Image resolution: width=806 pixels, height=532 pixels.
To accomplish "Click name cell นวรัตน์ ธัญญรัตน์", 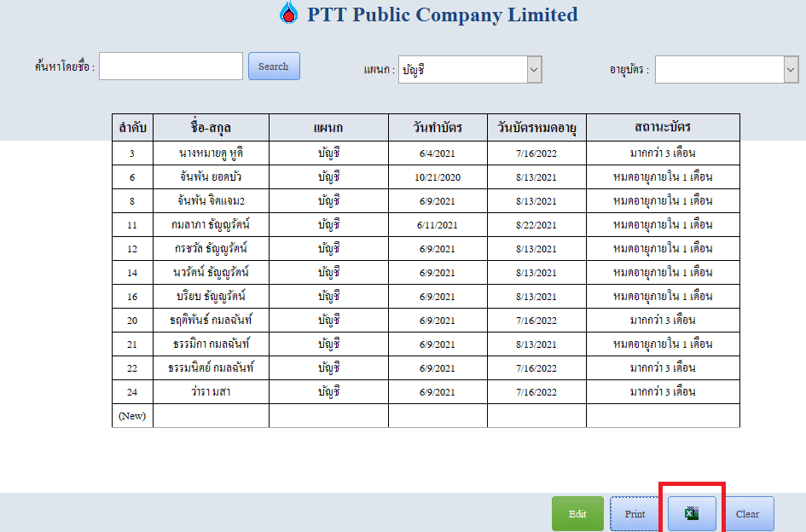I will point(211,273).
